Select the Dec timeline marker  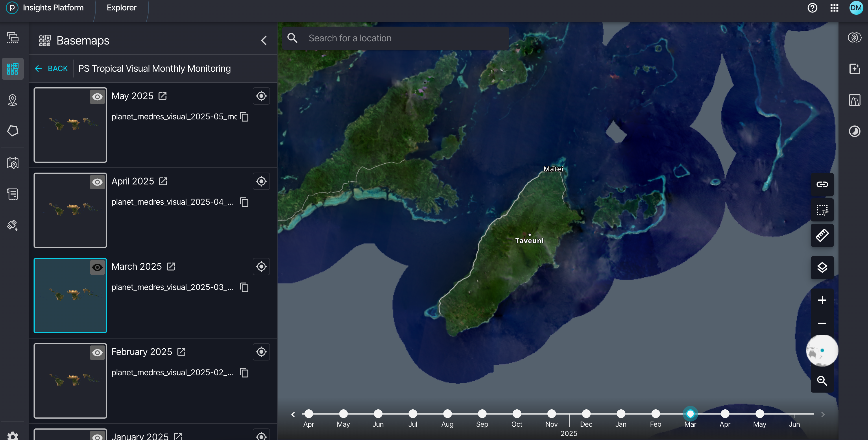[x=586, y=414]
